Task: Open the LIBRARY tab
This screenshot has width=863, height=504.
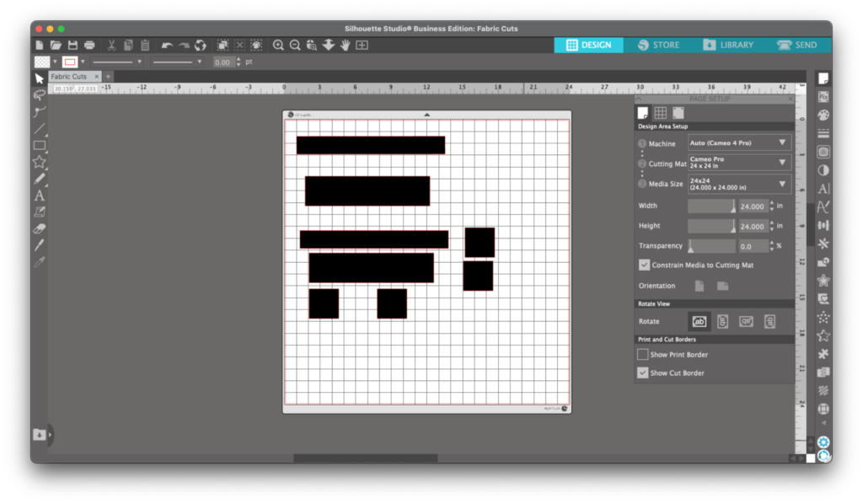Action: [728, 45]
